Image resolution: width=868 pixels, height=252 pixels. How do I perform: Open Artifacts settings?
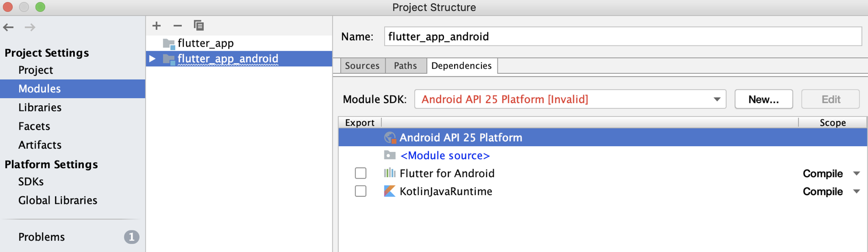coord(40,145)
